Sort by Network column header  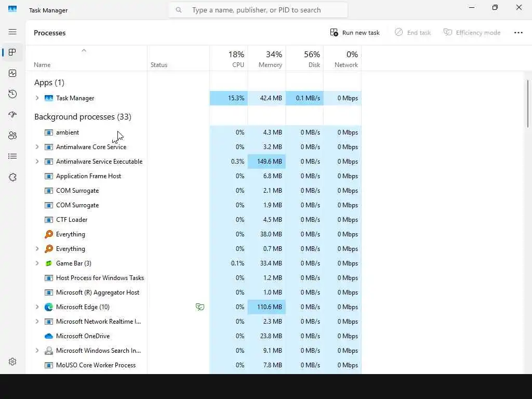tap(343, 59)
